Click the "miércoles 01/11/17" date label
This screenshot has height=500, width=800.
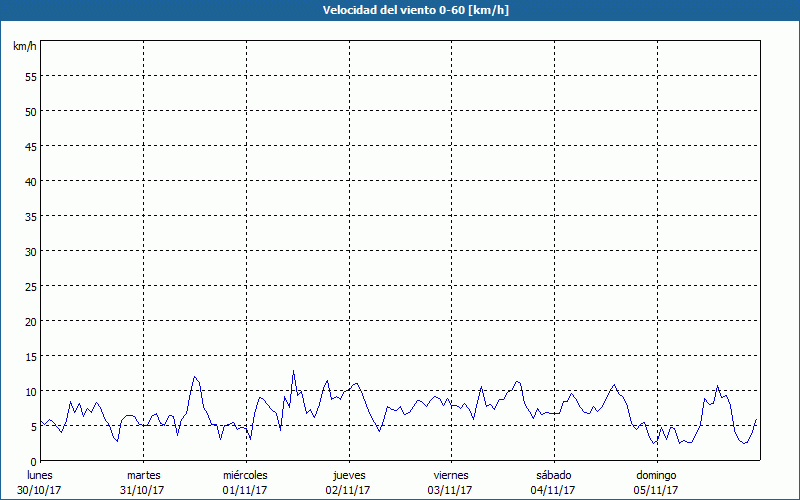tap(245, 482)
